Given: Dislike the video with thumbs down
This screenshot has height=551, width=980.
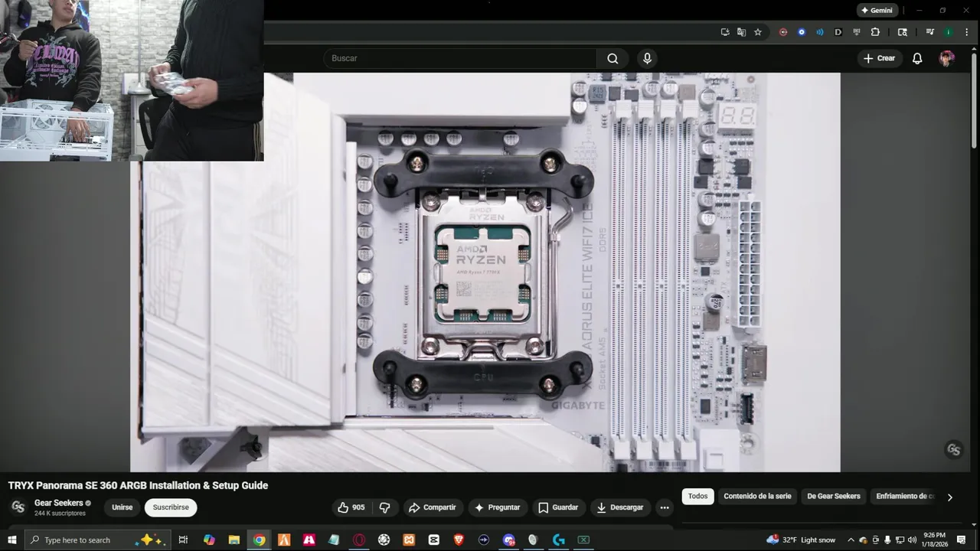Looking at the screenshot, I should (x=385, y=507).
